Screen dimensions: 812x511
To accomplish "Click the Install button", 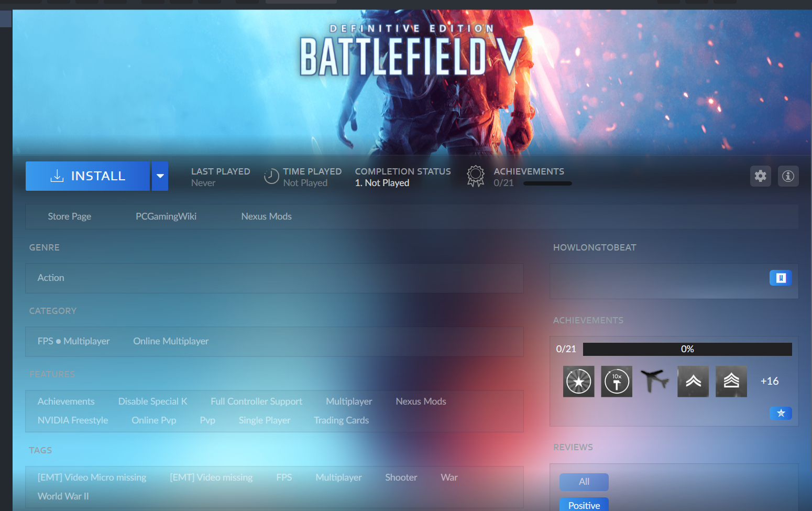I will pos(88,176).
